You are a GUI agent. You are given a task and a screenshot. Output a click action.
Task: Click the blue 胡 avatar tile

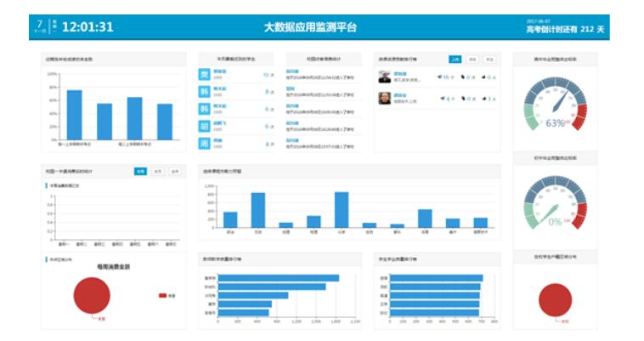[x=204, y=126]
